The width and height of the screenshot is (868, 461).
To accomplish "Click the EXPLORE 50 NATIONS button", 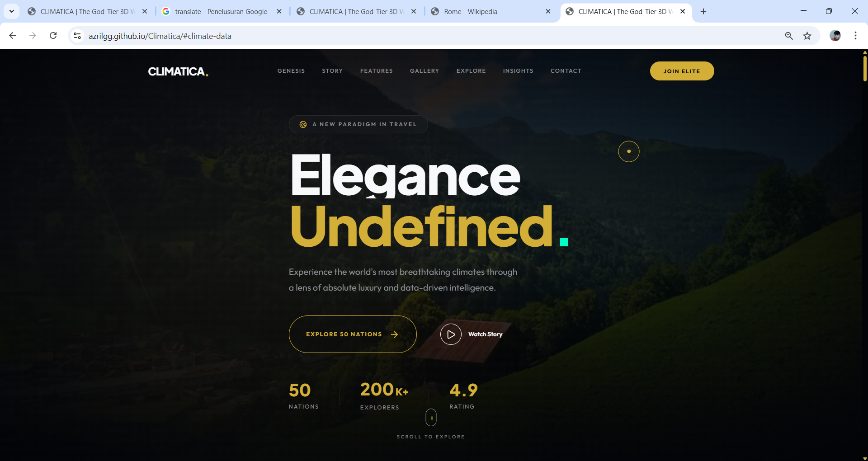I will point(353,334).
